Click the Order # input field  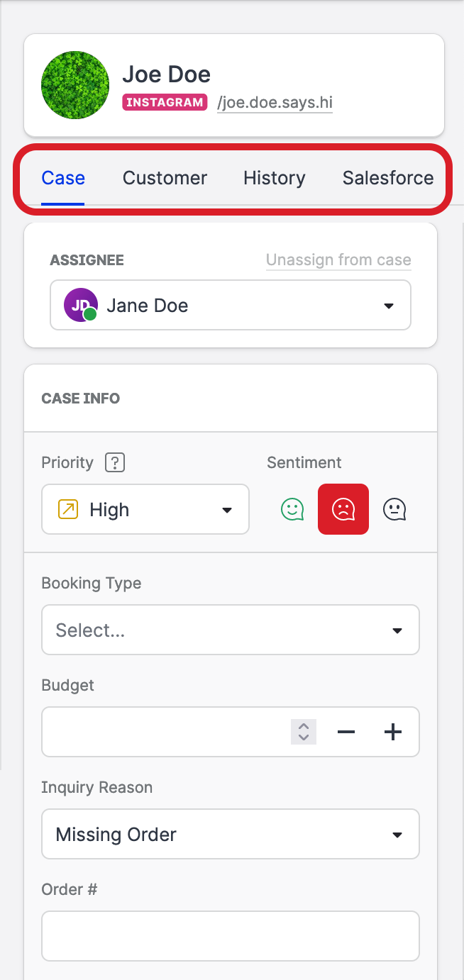pyautogui.click(x=231, y=936)
